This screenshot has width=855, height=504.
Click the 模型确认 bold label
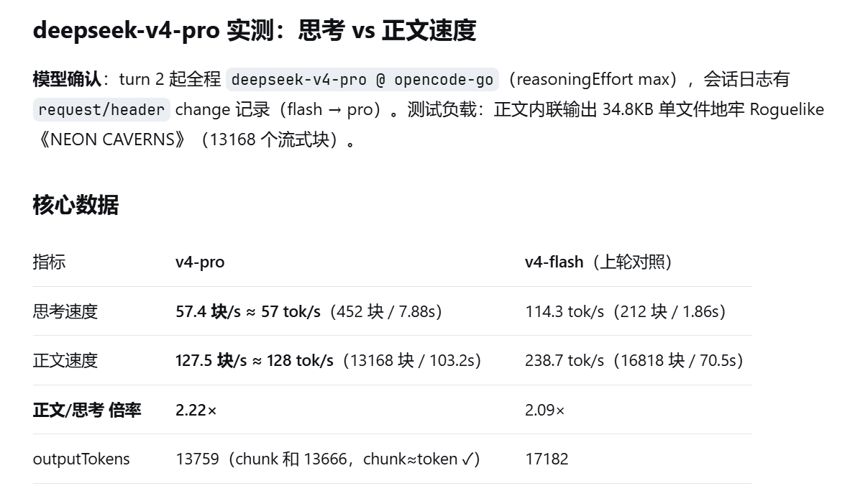click(67, 80)
